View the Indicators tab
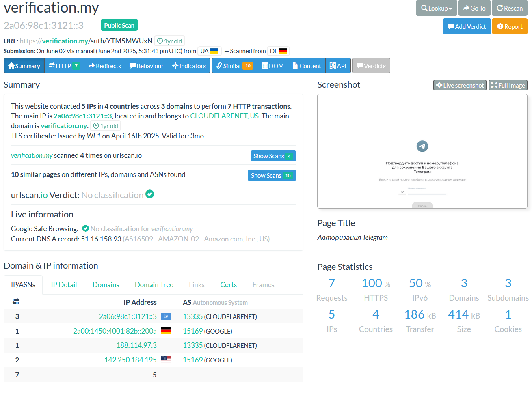 189,66
